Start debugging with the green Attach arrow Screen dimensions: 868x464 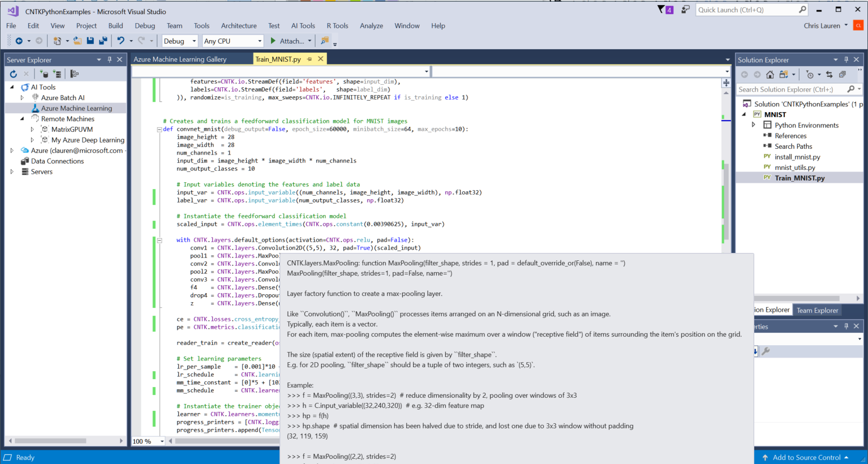click(x=274, y=40)
